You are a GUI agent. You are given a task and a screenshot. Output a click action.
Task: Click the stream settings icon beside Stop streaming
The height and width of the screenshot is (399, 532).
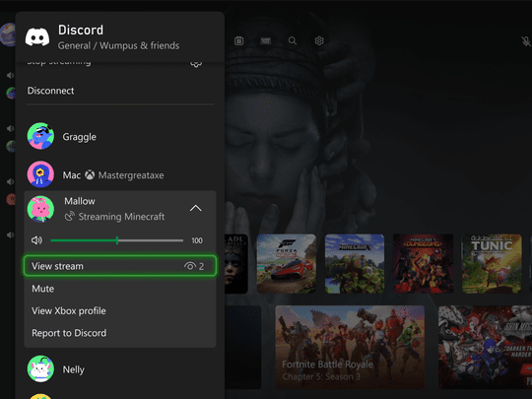tap(196, 63)
